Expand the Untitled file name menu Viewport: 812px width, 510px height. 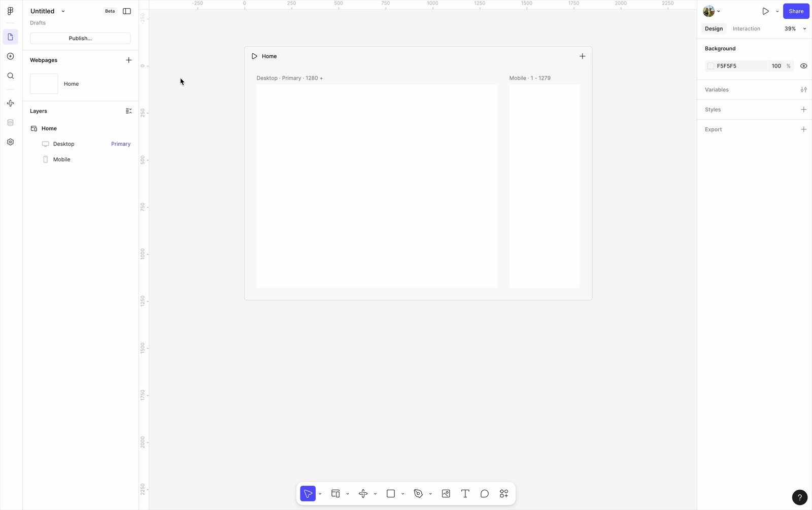63,11
